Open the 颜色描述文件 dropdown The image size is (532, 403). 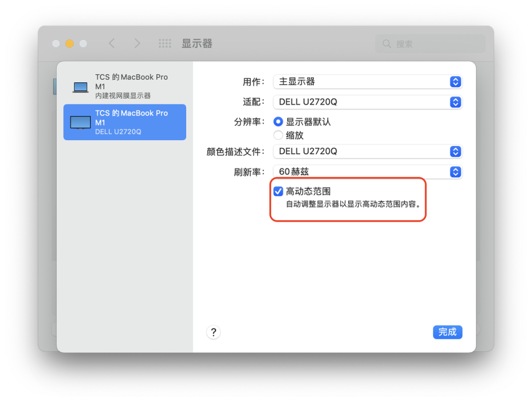[x=367, y=151]
